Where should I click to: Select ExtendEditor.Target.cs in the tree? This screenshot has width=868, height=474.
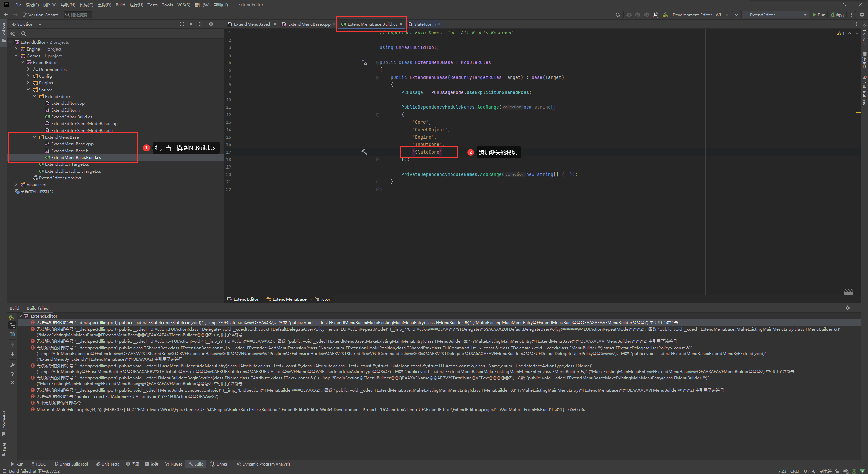tap(67, 164)
